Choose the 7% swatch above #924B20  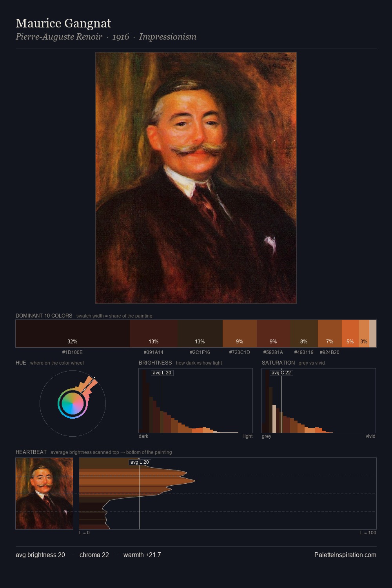click(x=330, y=334)
